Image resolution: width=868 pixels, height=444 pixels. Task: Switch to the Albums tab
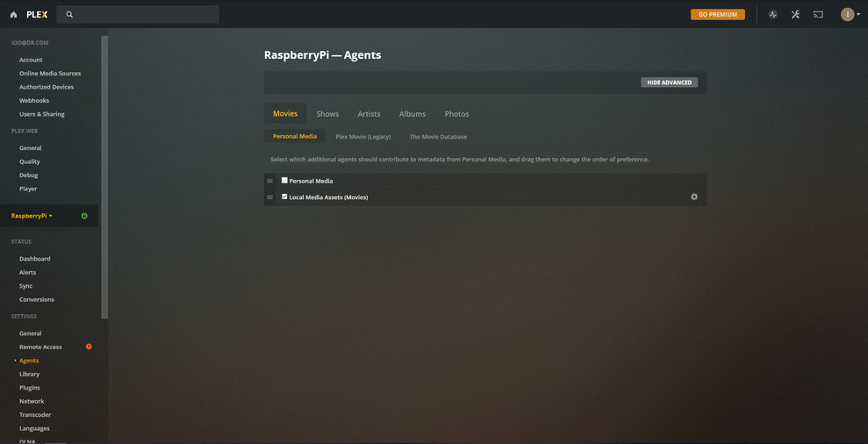412,114
